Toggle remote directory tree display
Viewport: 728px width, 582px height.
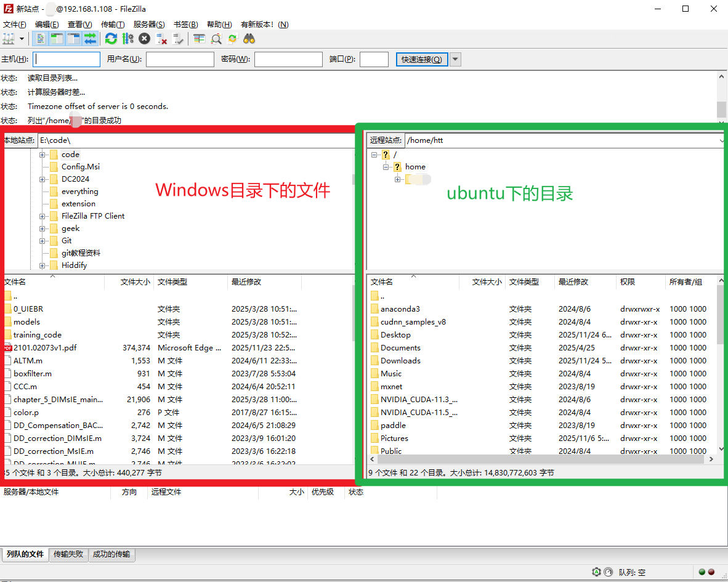pyautogui.click(x=73, y=39)
